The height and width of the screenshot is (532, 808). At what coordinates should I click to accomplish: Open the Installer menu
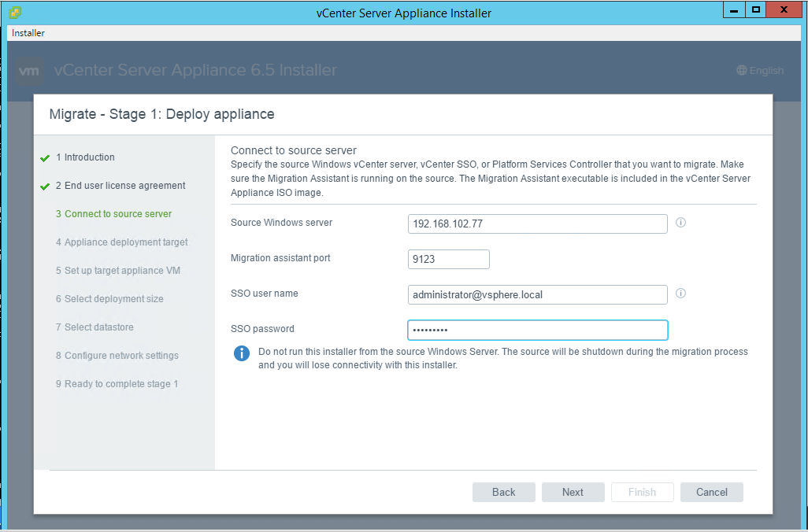tap(28, 33)
